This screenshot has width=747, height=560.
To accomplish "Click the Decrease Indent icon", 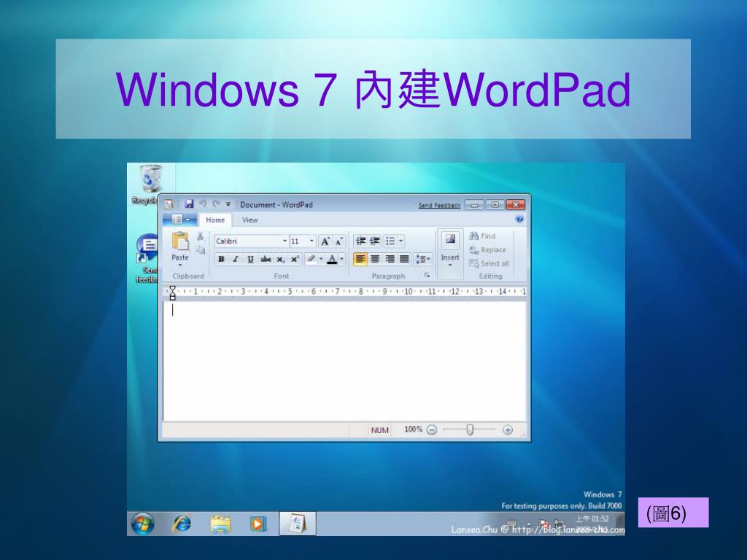I will [x=360, y=241].
